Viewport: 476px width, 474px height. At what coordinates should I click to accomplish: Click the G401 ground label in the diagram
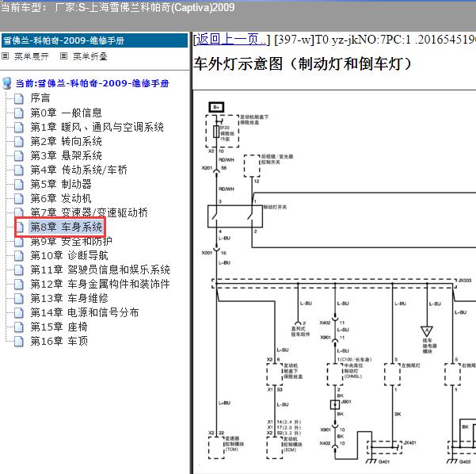coord(384,462)
